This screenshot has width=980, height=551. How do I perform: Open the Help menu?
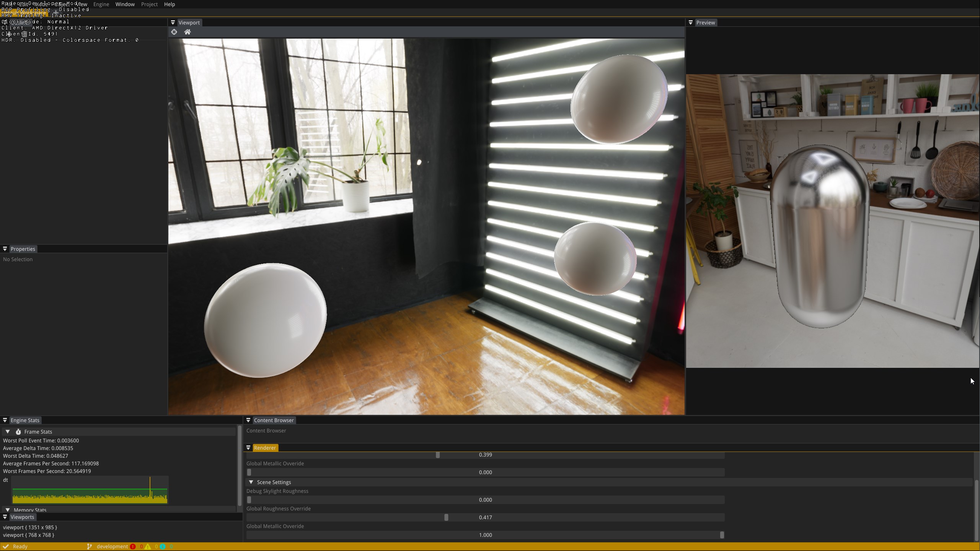169,4
